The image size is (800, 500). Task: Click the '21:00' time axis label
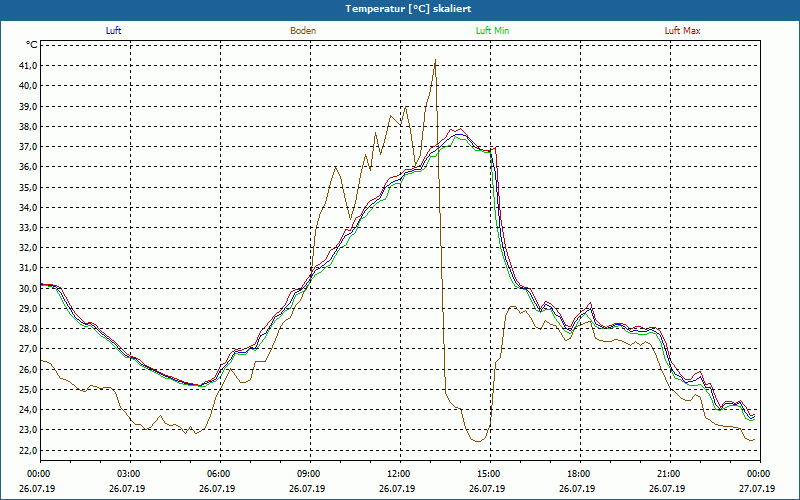[668, 474]
